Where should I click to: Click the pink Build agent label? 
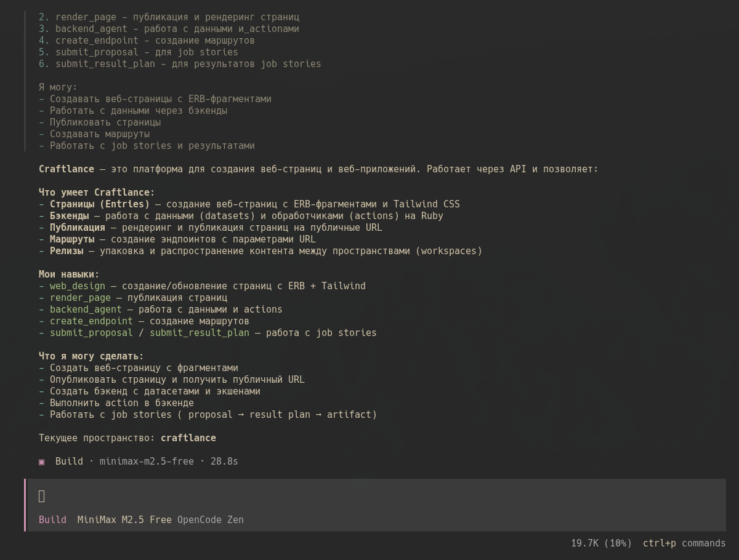pyautogui.click(x=52, y=520)
